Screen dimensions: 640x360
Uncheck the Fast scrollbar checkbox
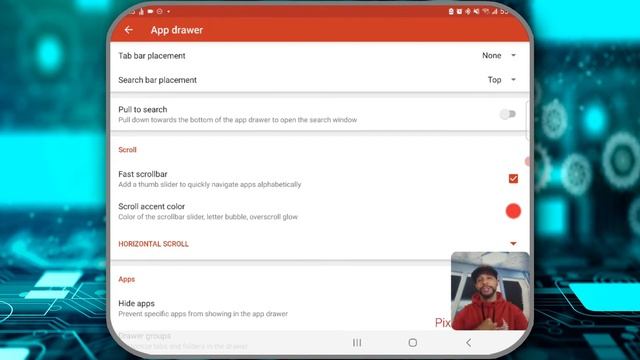(513, 179)
